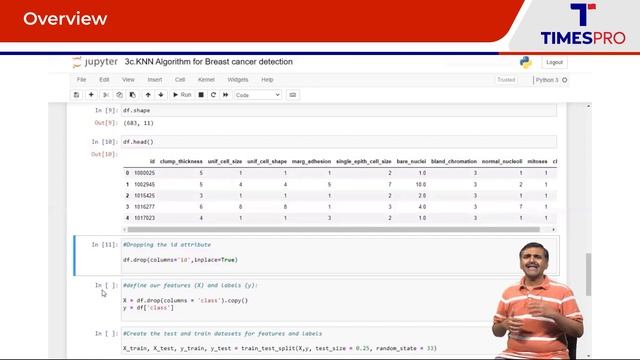Open the command palette keyboard icon
Screen dimensions: 640x360
point(293,95)
